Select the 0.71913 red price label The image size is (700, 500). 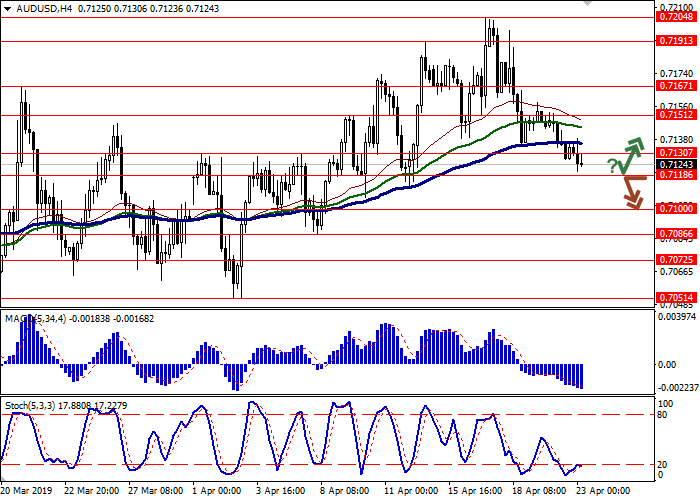pos(675,41)
